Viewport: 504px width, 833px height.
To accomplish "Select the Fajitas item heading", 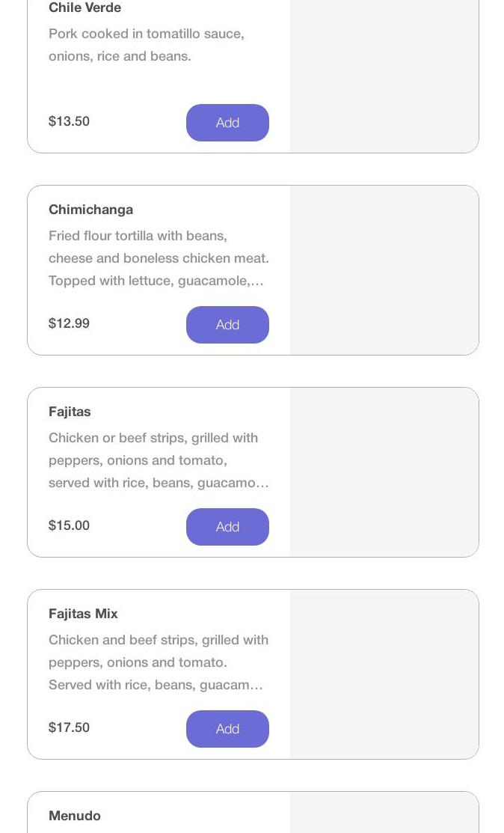I will coord(70,412).
